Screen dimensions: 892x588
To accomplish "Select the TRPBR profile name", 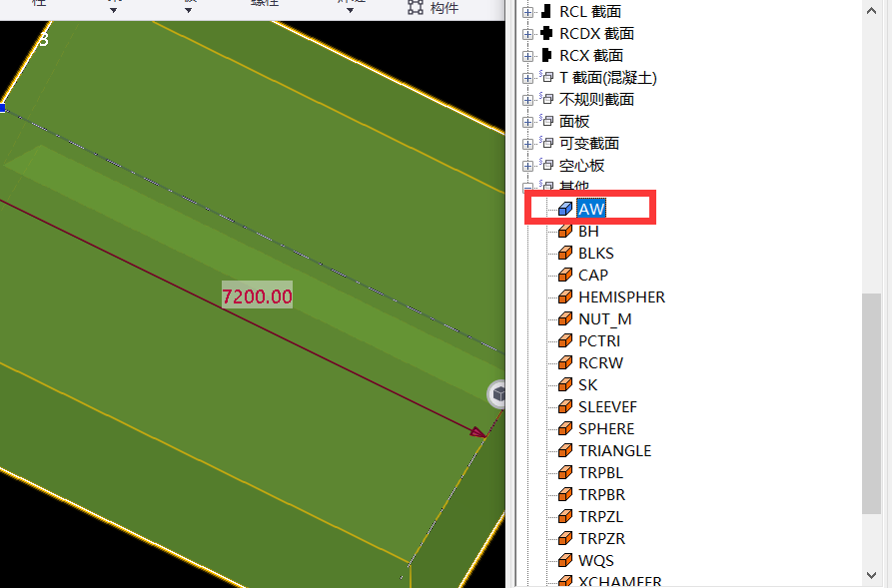I will [601, 495].
